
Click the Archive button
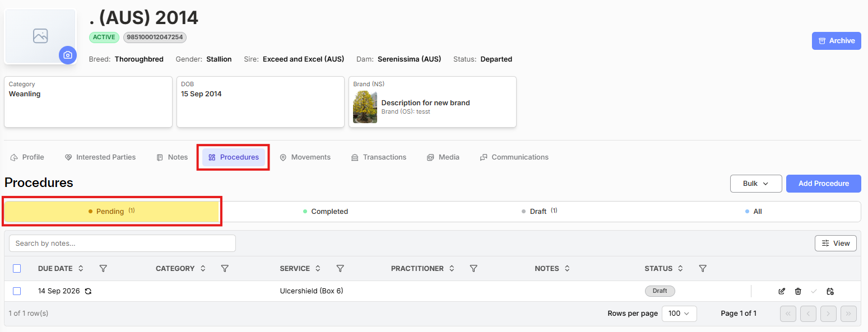(x=837, y=41)
